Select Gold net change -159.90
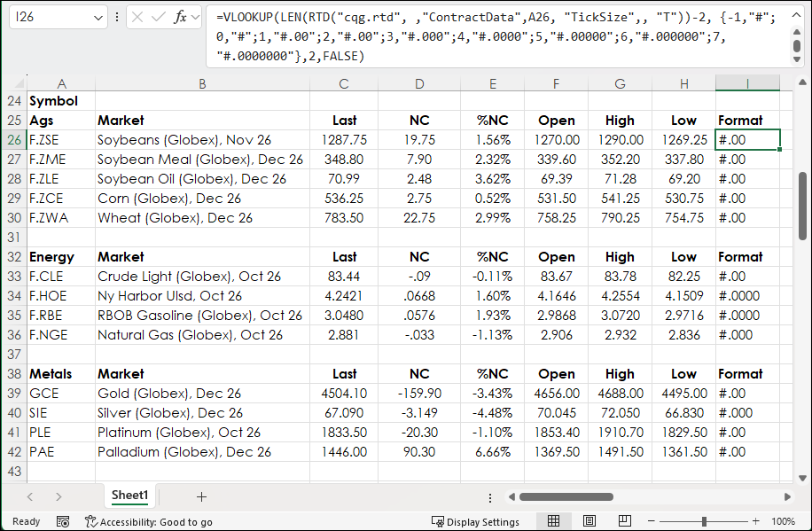Image resolution: width=812 pixels, height=531 pixels. tap(419, 394)
